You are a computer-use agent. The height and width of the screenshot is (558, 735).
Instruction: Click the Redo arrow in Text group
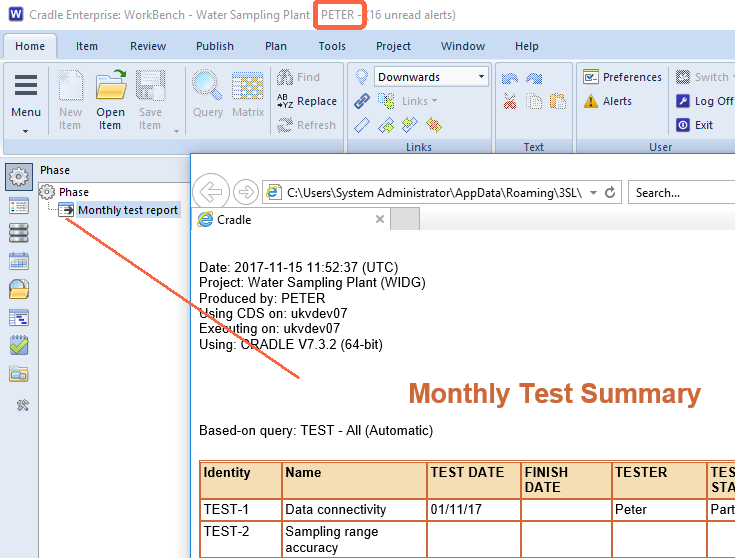point(534,78)
